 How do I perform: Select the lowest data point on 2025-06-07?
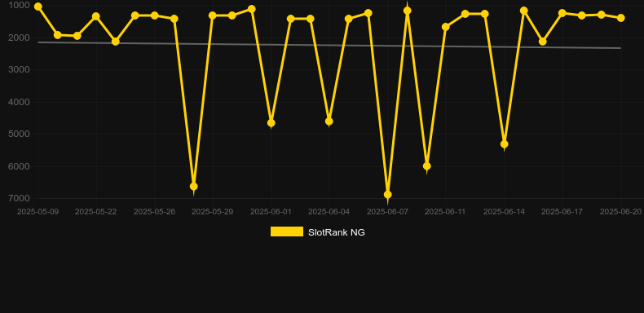click(x=388, y=195)
